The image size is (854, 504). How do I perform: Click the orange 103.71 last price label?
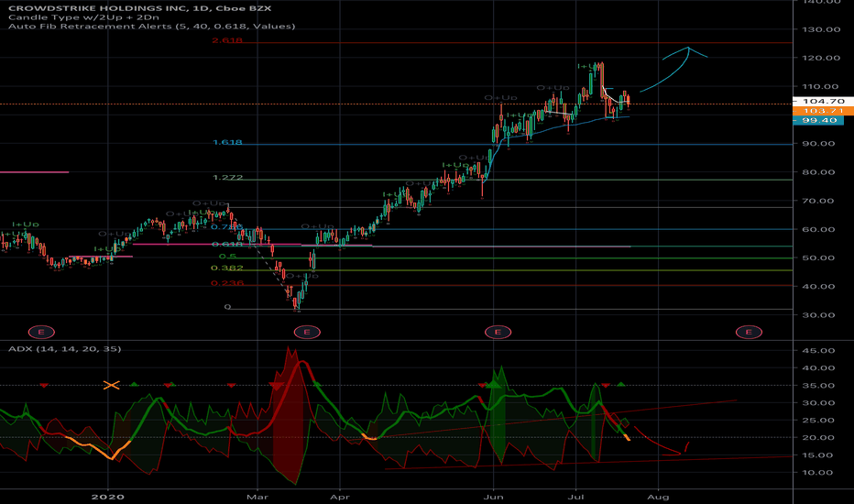tap(823, 111)
